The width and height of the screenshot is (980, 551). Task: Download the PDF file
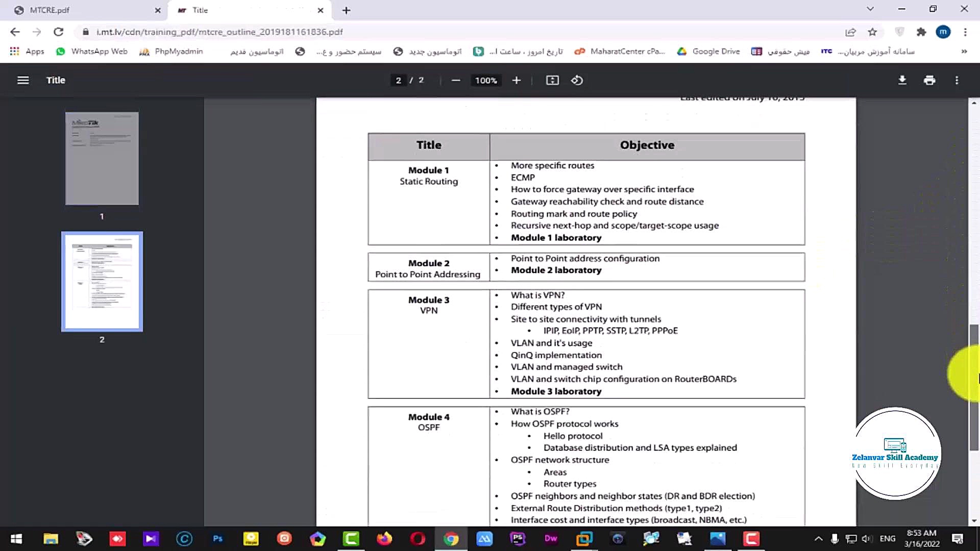click(902, 80)
